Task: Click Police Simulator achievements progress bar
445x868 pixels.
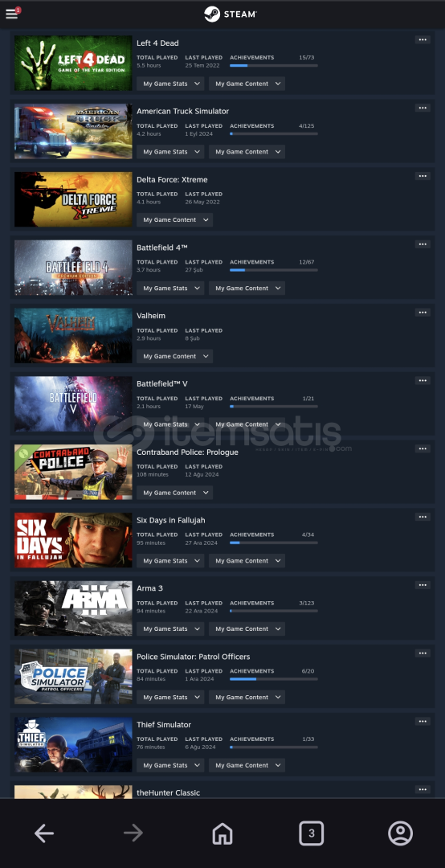Action: (273, 678)
